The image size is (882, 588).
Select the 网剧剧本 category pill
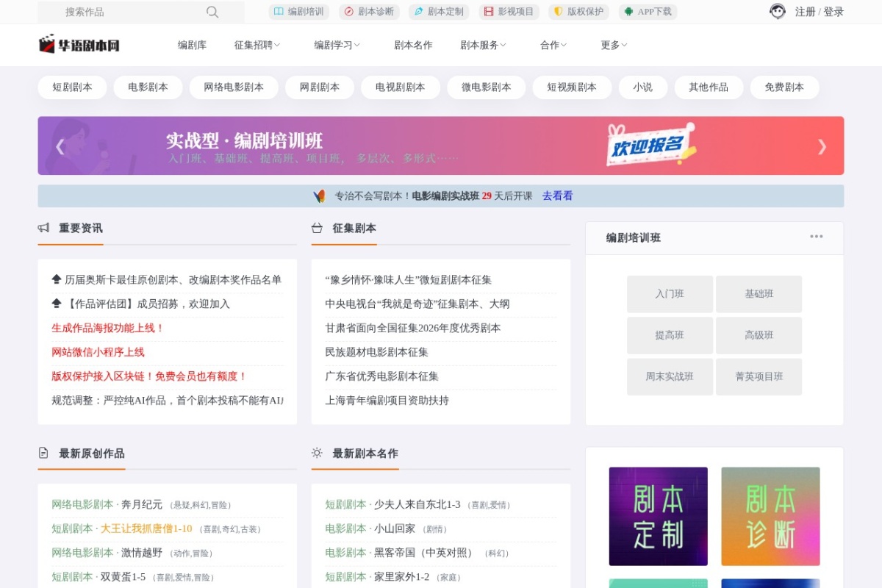320,87
